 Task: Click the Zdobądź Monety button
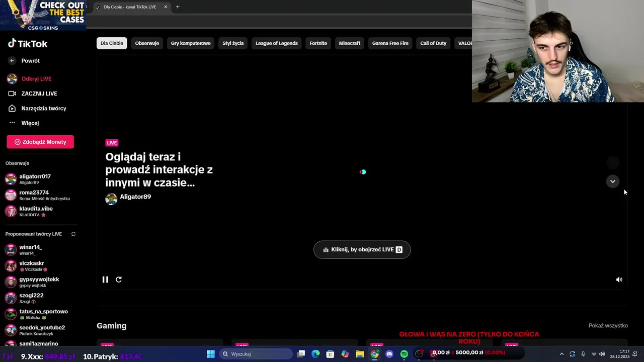[x=40, y=142]
